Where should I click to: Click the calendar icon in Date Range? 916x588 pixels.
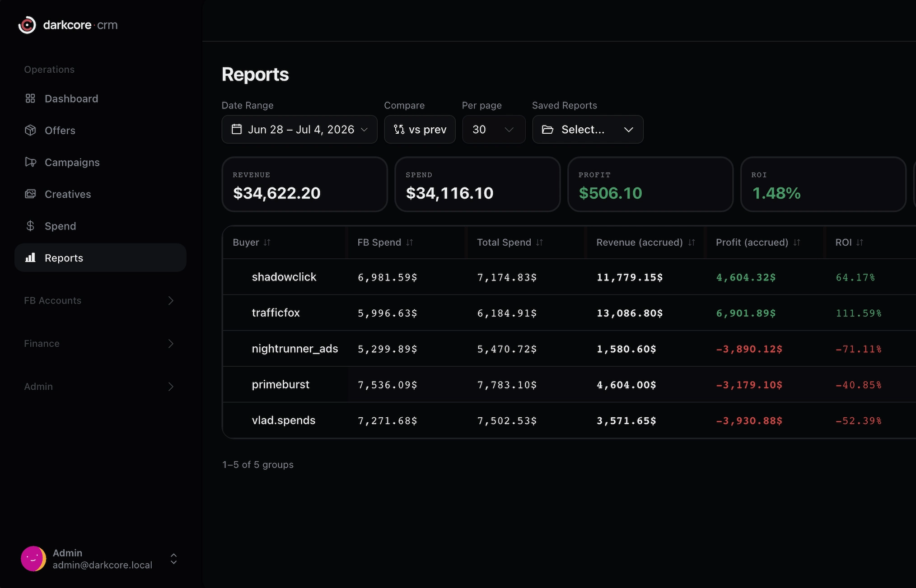point(237,129)
